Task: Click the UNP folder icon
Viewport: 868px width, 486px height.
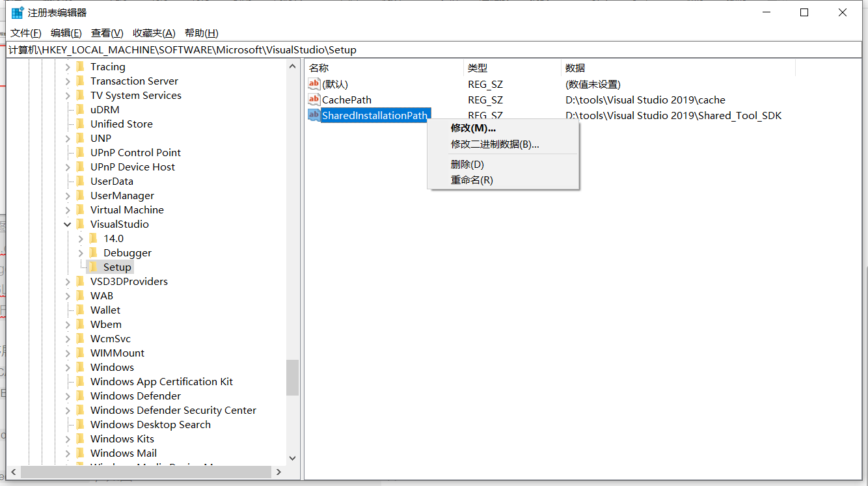Action: coord(80,138)
